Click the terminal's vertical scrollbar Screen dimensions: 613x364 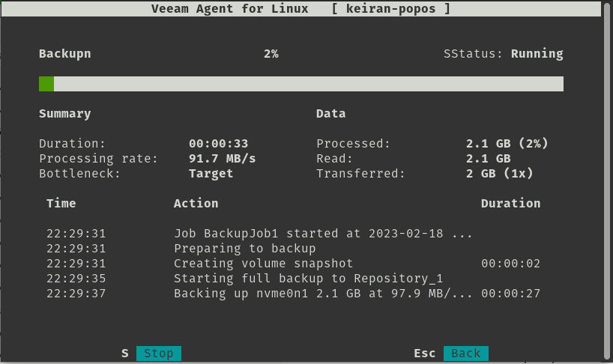tap(608, 182)
